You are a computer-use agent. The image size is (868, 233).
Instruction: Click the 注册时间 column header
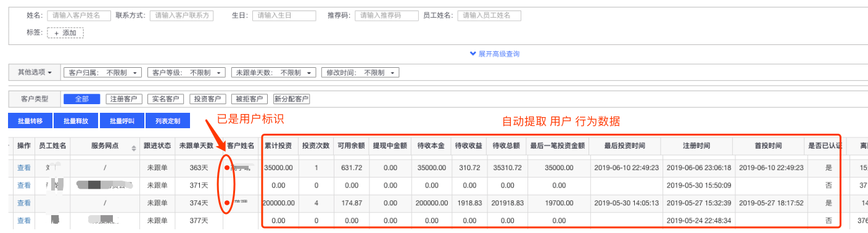coord(696,146)
